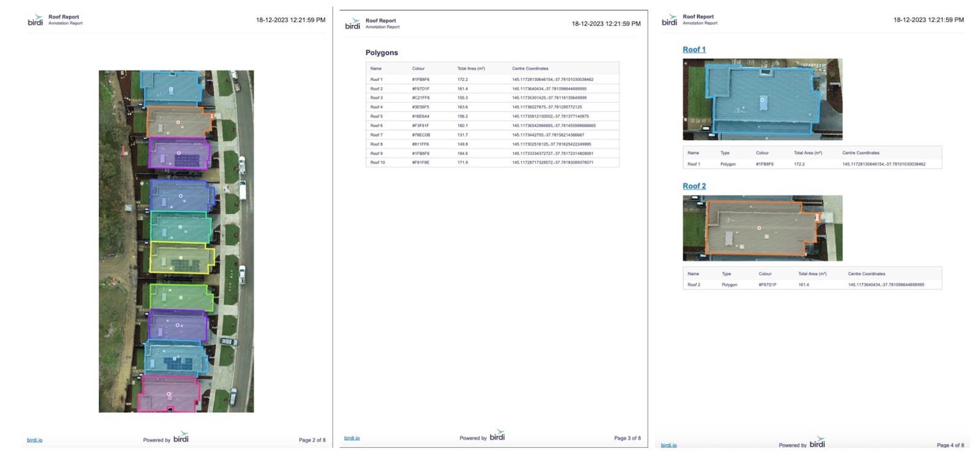Click the Polygons section heading
This screenshot has height=454, width=980.
tap(382, 53)
